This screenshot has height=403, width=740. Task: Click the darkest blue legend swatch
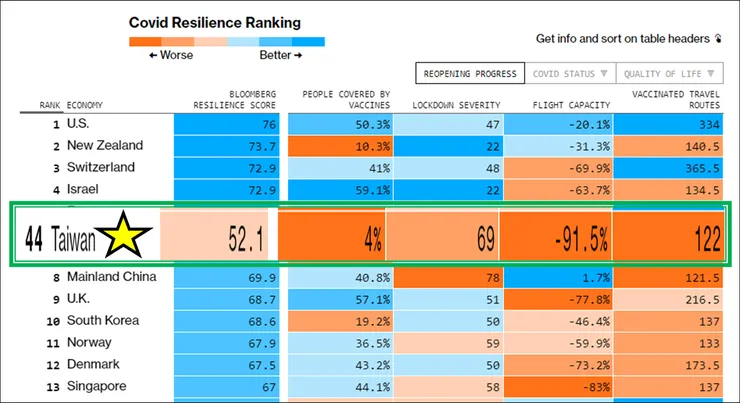tap(308, 41)
